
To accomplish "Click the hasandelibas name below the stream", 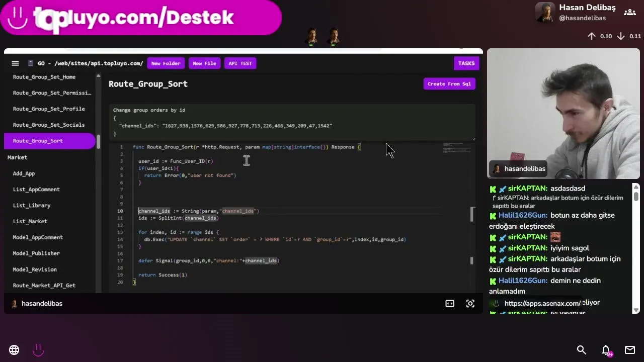I will 42,304.
